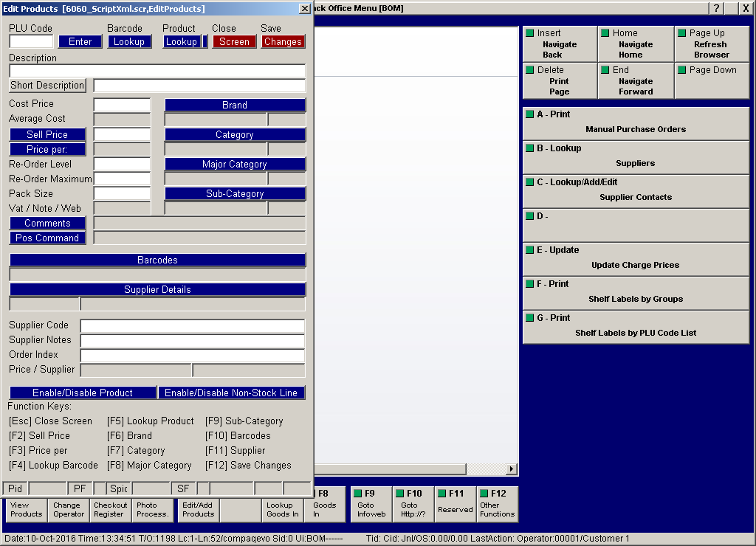Click the Photo Process. bottom button
756x546 pixels.
point(152,510)
